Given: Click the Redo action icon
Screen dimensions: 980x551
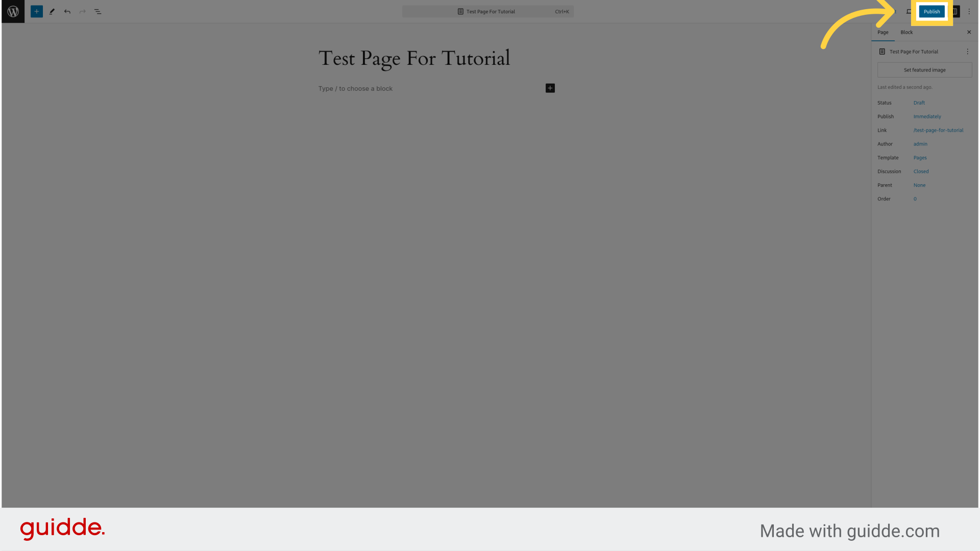Looking at the screenshot, I should tap(82, 11).
